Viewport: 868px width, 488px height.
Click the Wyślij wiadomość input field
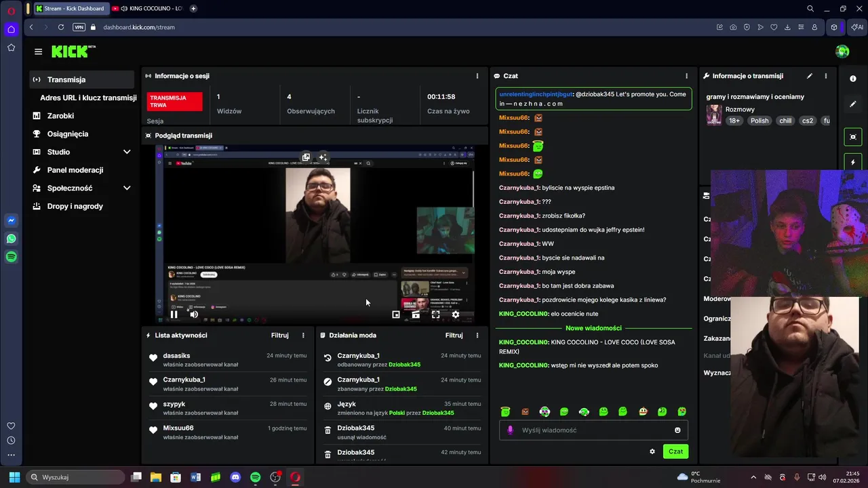[593, 430]
